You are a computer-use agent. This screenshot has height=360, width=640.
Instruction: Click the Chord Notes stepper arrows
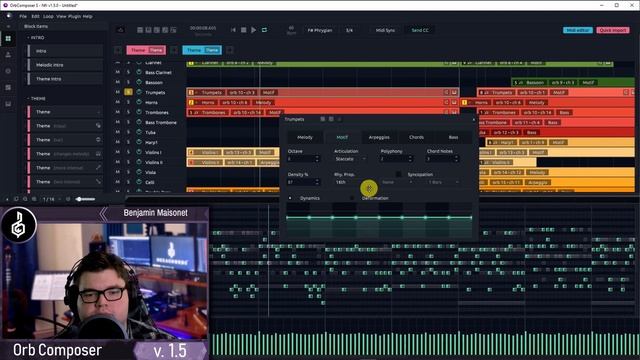[457, 159]
